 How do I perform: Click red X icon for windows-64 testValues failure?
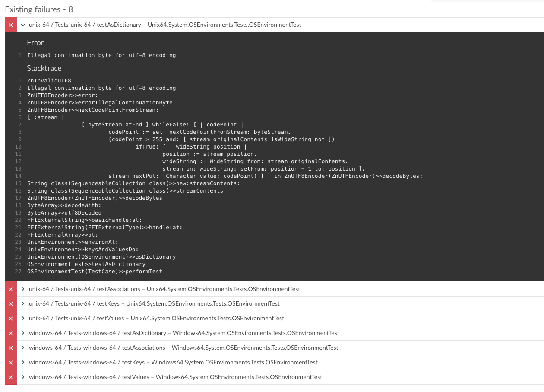(x=11, y=377)
